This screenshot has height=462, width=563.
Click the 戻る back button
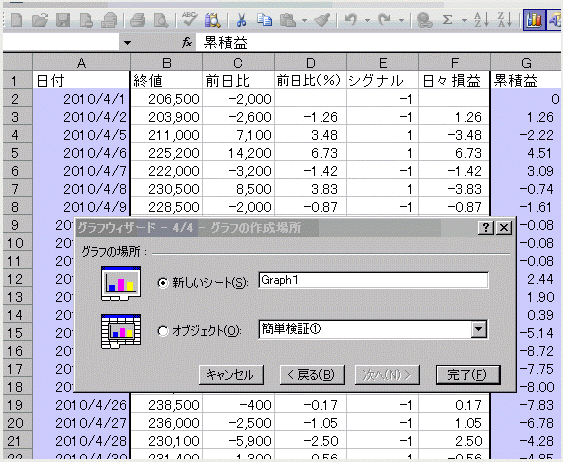coord(312,375)
